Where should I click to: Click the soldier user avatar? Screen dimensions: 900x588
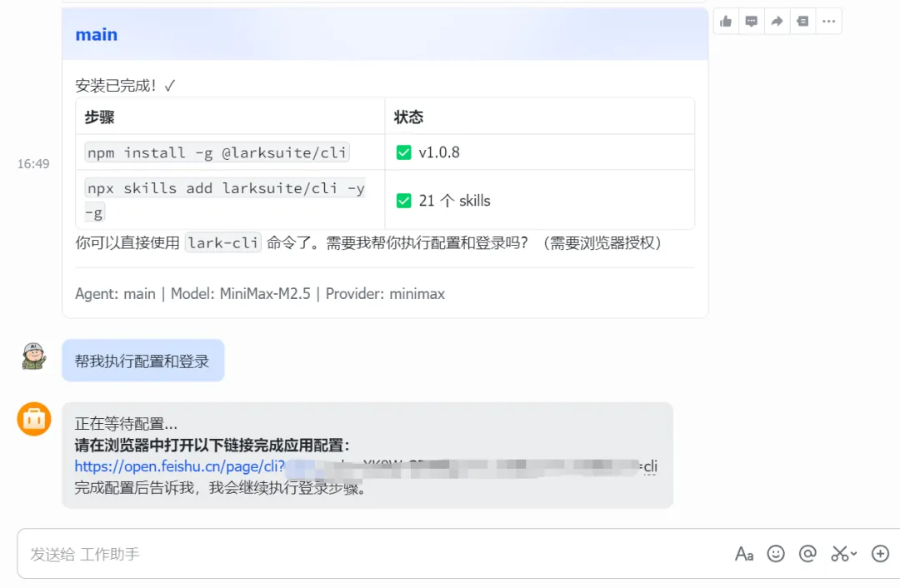34,356
